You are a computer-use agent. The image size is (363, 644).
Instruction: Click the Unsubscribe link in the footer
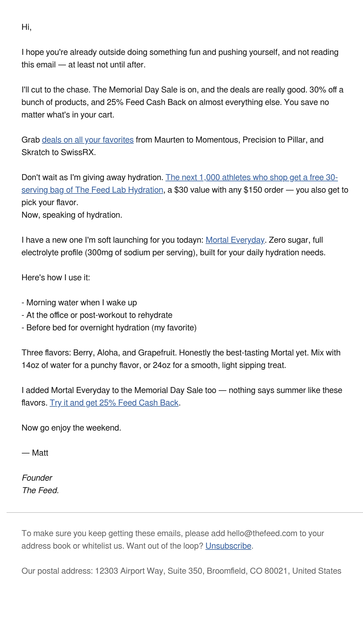(x=228, y=546)
